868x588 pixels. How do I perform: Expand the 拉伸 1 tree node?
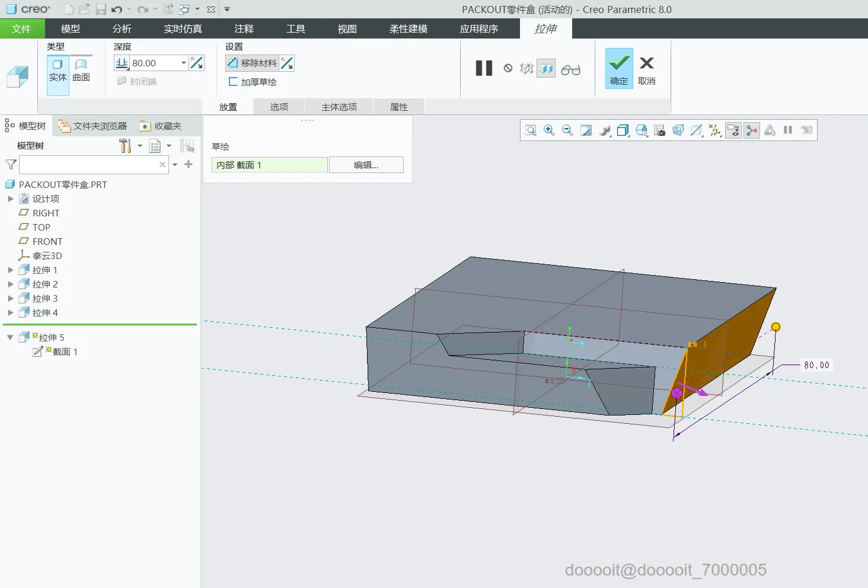[10, 270]
